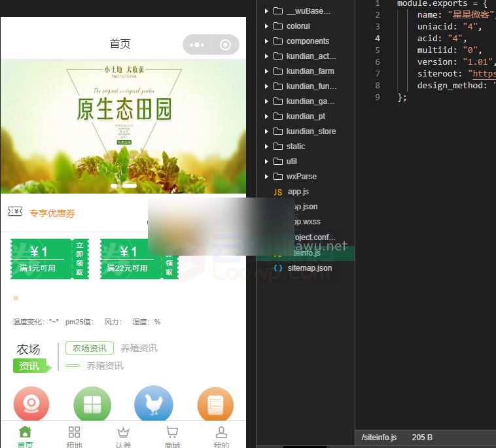Click the uniacid "4" value in code
This screenshot has height=448, width=496.
pyautogui.click(x=470, y=27)
